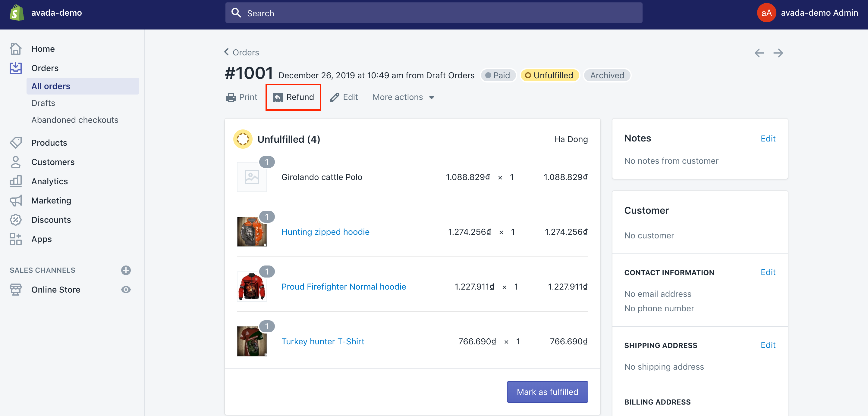Click the Archived status badge toggle

click(607, 75)
